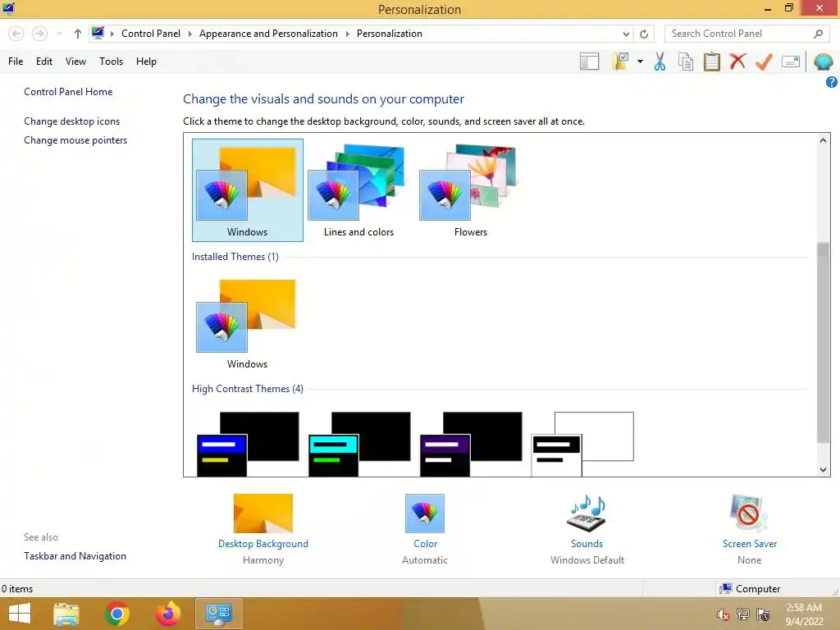Open the folder options dropdown arrow
This screenshot has height=630, width=840.
(x=640, y=62)
